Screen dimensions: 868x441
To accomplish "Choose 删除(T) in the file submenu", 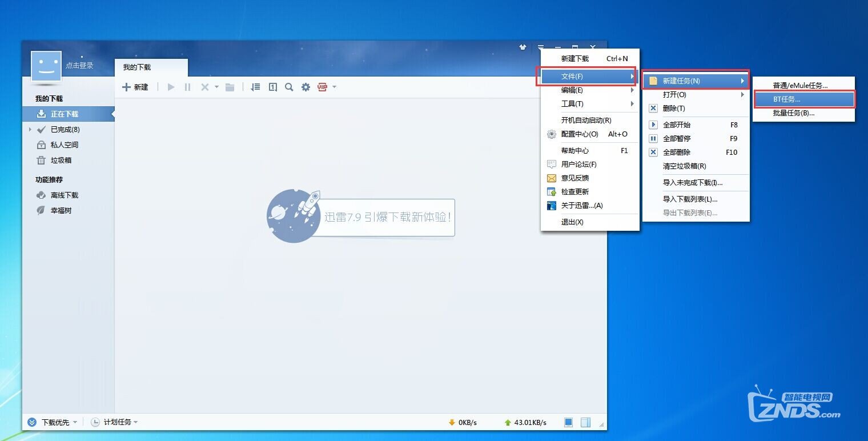I will click(696, 109).
